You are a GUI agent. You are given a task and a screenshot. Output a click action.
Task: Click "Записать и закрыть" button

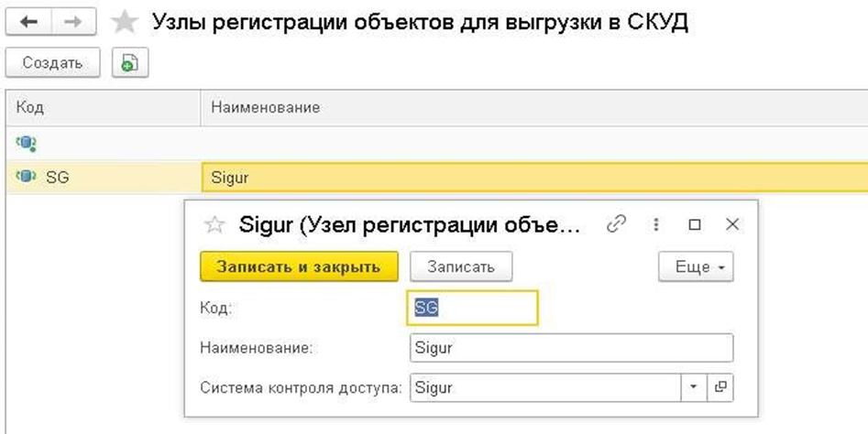tap(299, 267)
